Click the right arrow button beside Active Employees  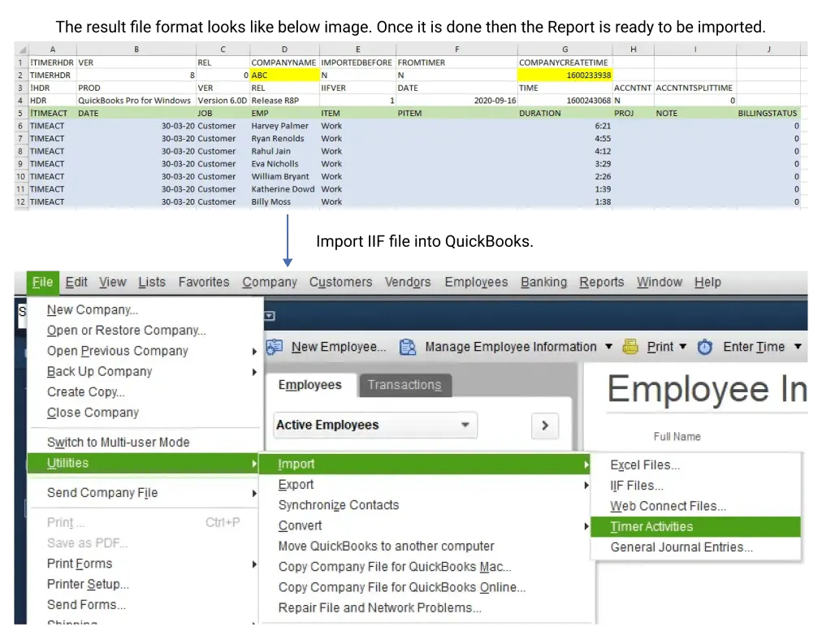pos(545,426)
